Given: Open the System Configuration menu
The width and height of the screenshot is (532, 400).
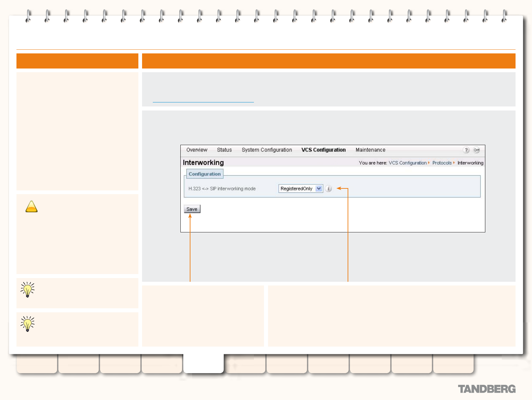Looking at the screenshot, I should coord(267,150).
